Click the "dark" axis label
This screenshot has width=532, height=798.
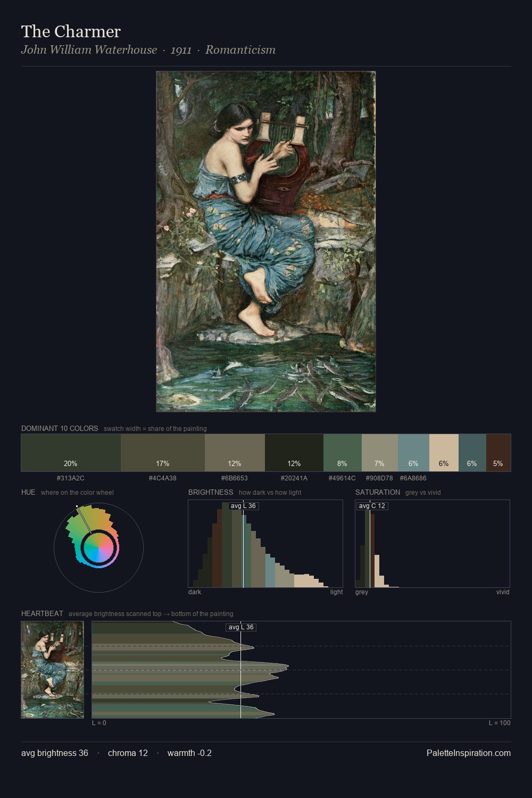[195, 592]
